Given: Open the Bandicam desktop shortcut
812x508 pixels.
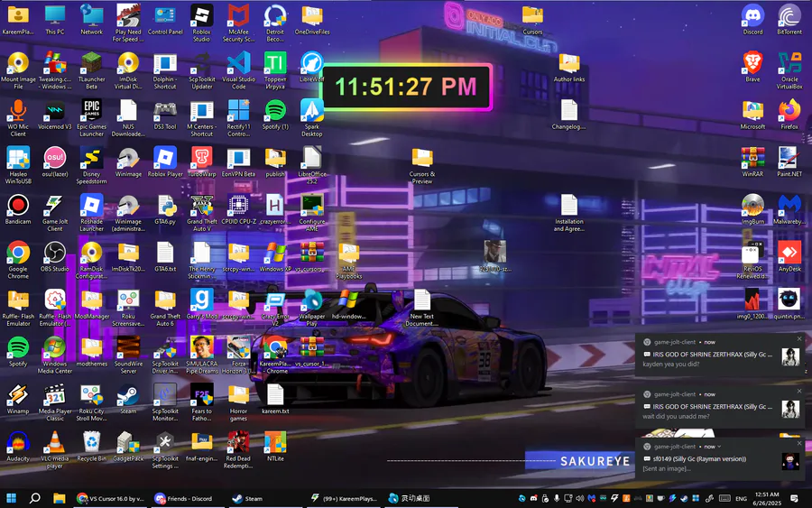Looking at the screenshot, I should coord(18,209).
